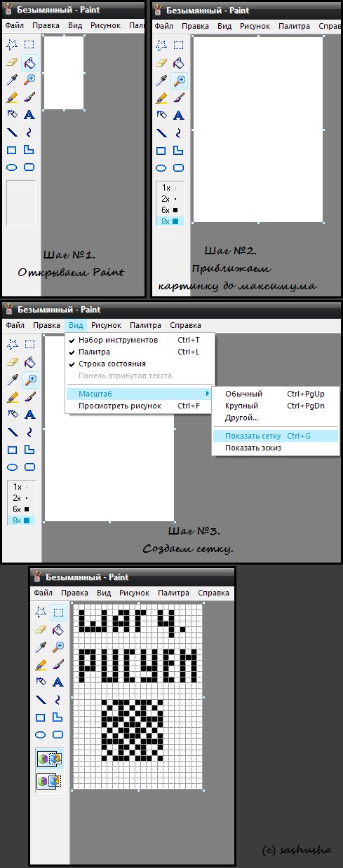Select Line tool in Step 4 window
Image resolution: width=343 pixels, height=868 pixels.
(41, 699)
